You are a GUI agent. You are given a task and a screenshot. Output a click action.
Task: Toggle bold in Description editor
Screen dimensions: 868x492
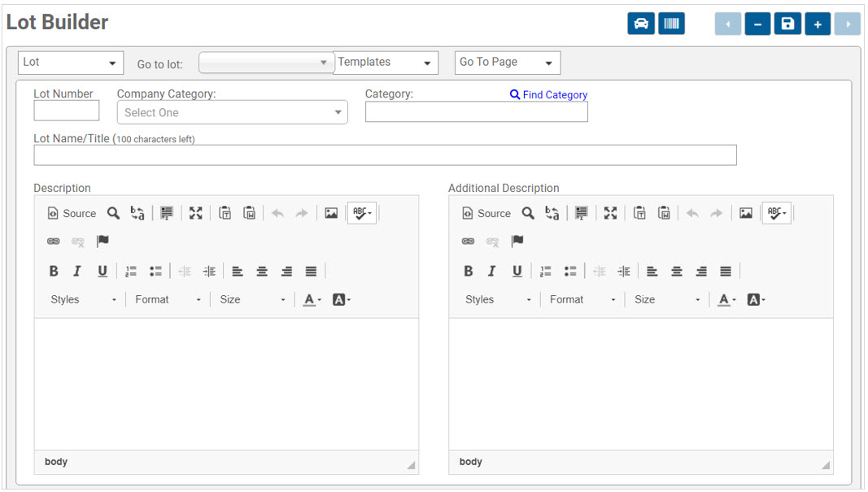click(54, 271)
